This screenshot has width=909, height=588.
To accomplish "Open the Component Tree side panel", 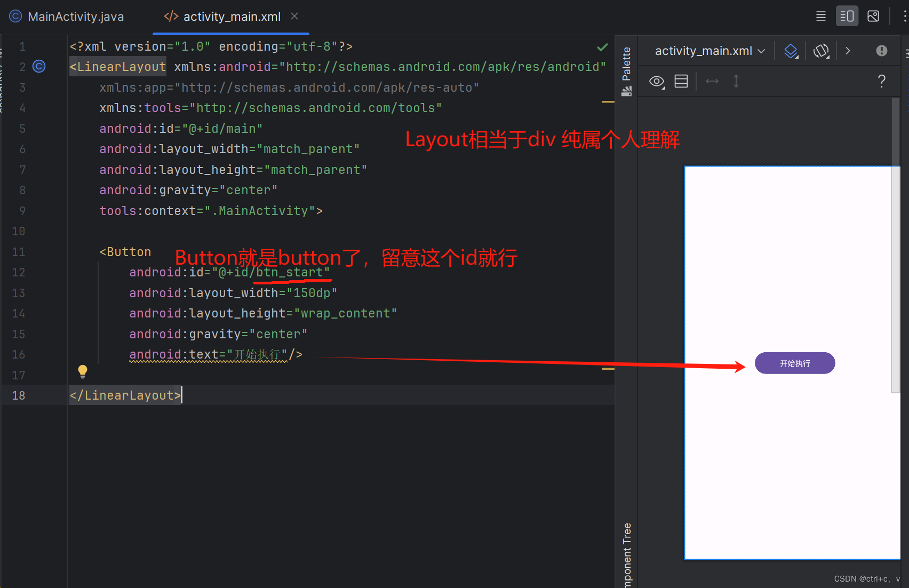I will point(627,555).
